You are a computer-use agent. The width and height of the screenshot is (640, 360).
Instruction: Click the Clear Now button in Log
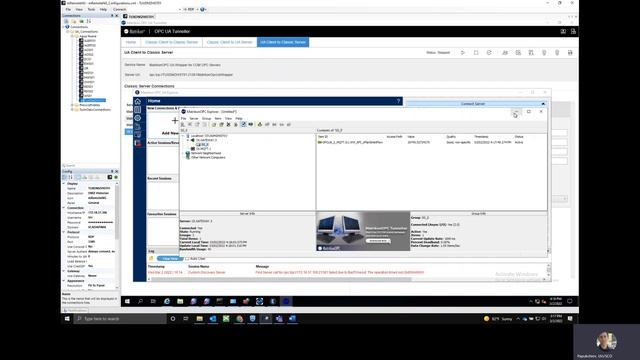[x=170, y=258]
